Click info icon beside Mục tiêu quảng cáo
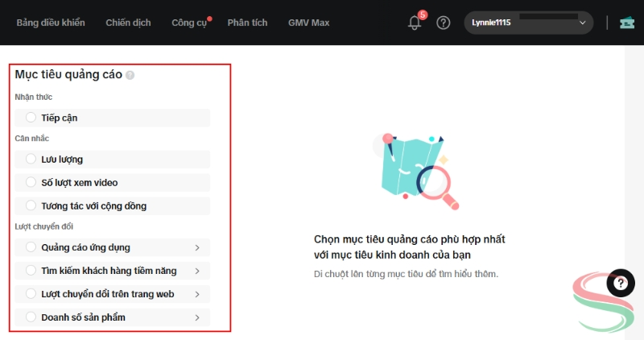Image resolution: width=644 pixels, height=340 pixels. pos(130,75)
